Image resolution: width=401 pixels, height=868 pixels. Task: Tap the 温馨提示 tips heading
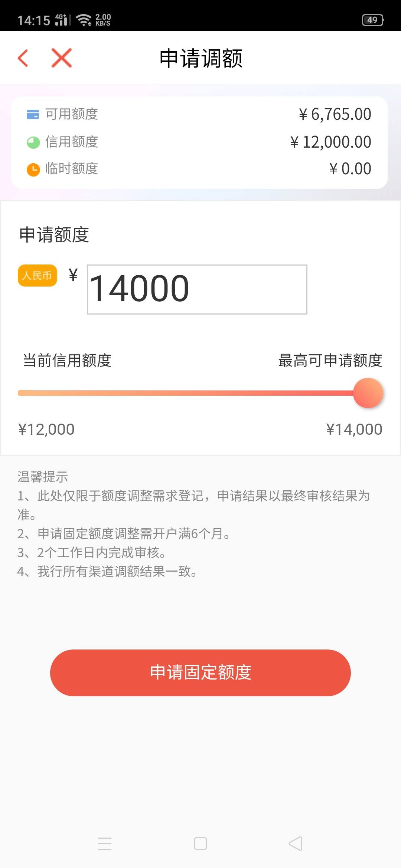pos(43,477)
